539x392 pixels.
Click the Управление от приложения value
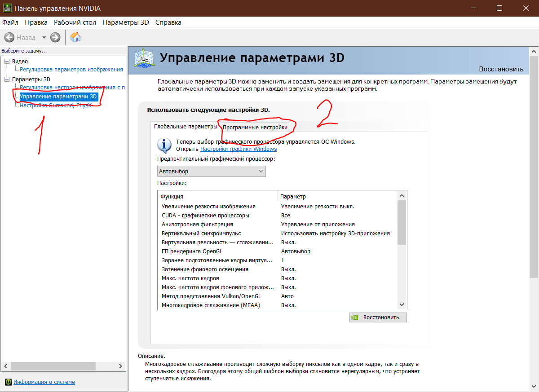coord(318,225)
